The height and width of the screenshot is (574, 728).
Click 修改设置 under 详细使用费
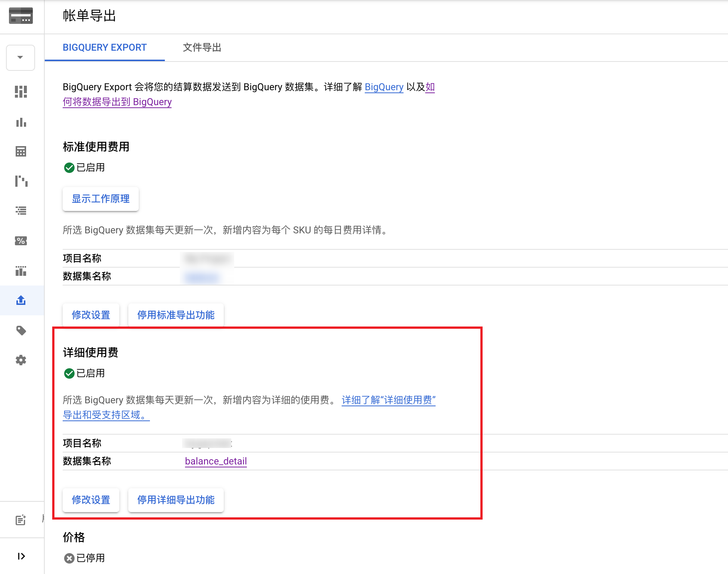tap(91, 500)
